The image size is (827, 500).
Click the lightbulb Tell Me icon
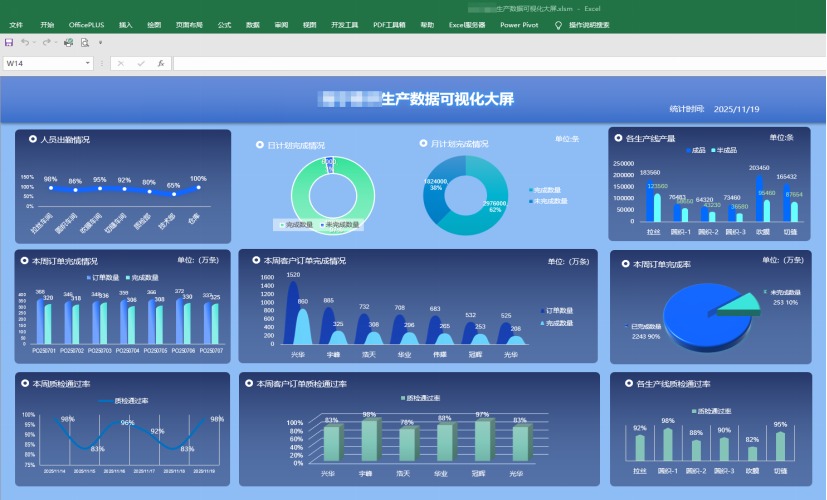click(558, 24)
